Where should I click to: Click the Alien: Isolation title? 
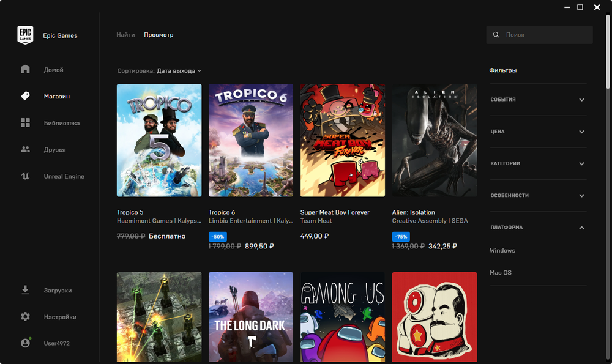pos(413,212)
